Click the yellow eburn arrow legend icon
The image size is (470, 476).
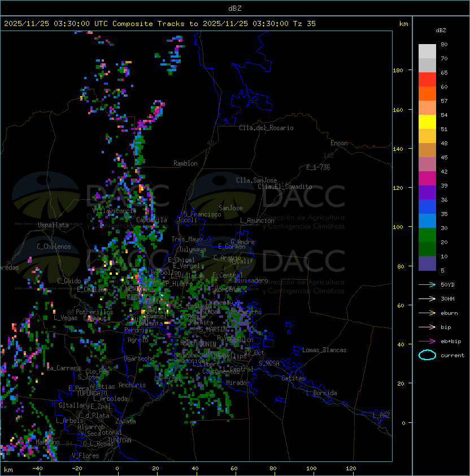tap(427, 313)
